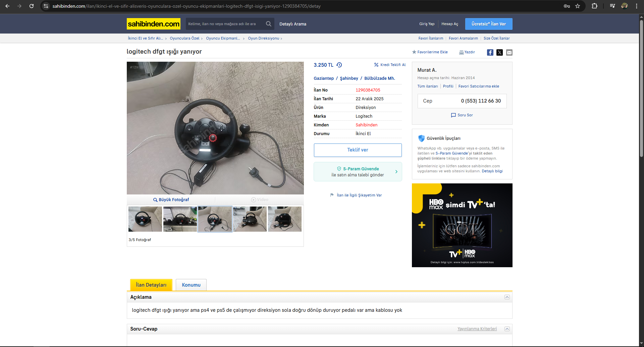Share listing on Facebook
This screenshot has height=347, width=644.
coord(490,52)
